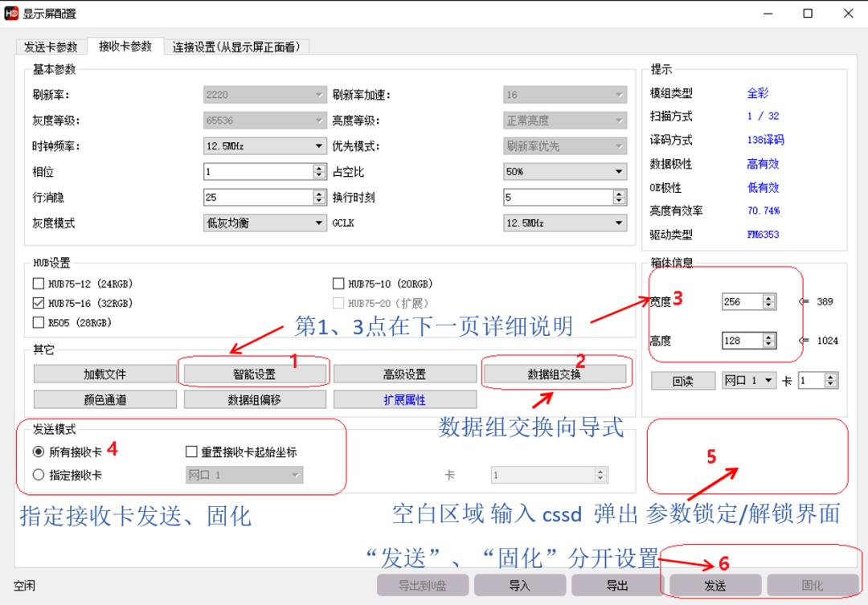868x605 pixels.
Task: Open the 扩展属性 extended properties
Action: (405, 399)
